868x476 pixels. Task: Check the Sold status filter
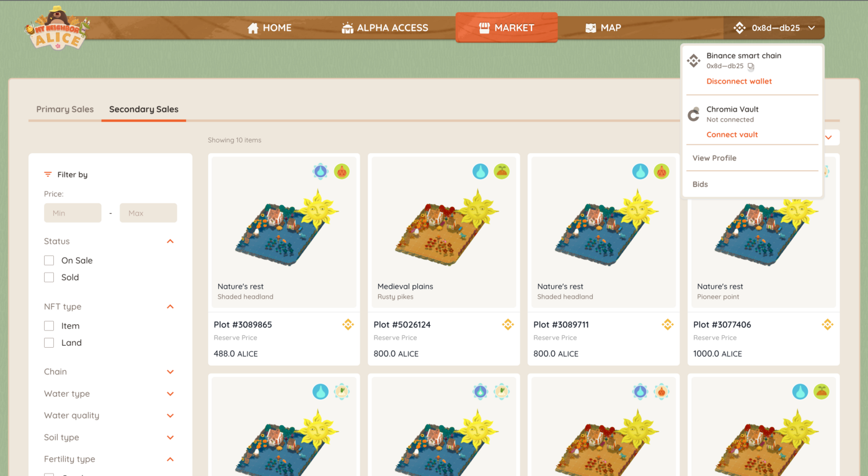coord(49,278)
